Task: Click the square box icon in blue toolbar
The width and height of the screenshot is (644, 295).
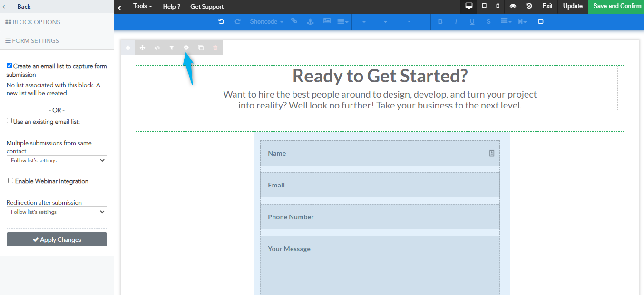Action: [540, 21]
